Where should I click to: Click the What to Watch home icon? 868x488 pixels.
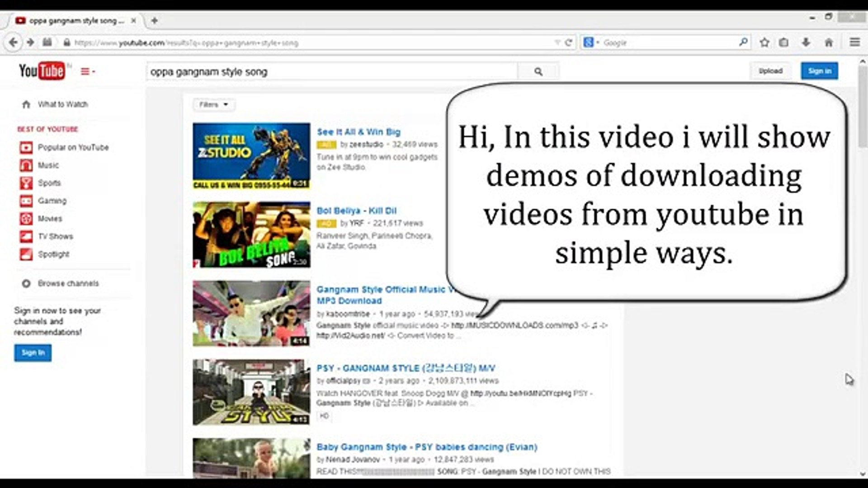pyautogui.click(x=27, y=104)
